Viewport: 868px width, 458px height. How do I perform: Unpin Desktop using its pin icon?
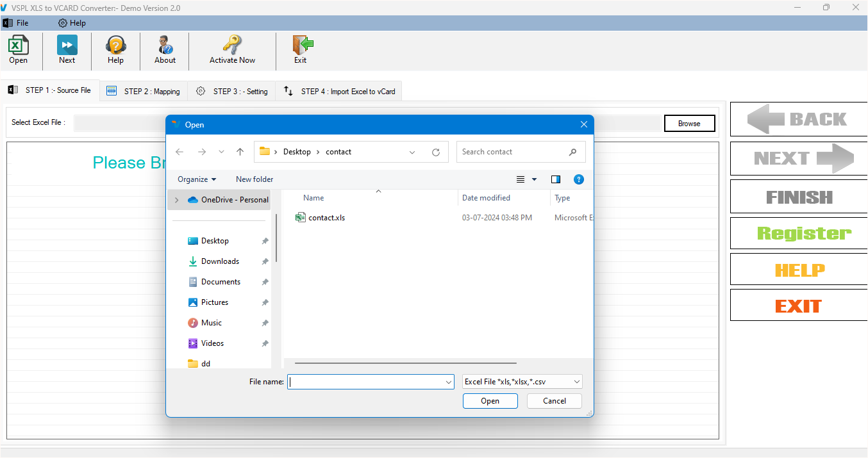click(265, 241)
